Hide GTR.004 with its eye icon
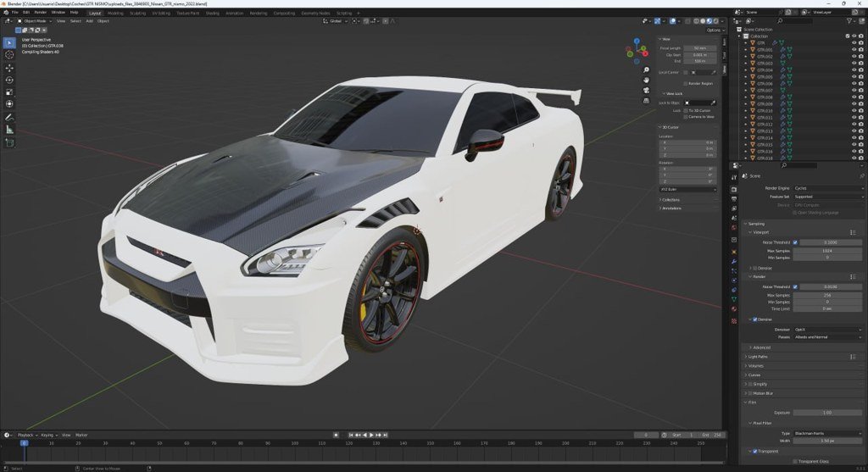Viewport: 868px width, 472px height. (854, 69)
